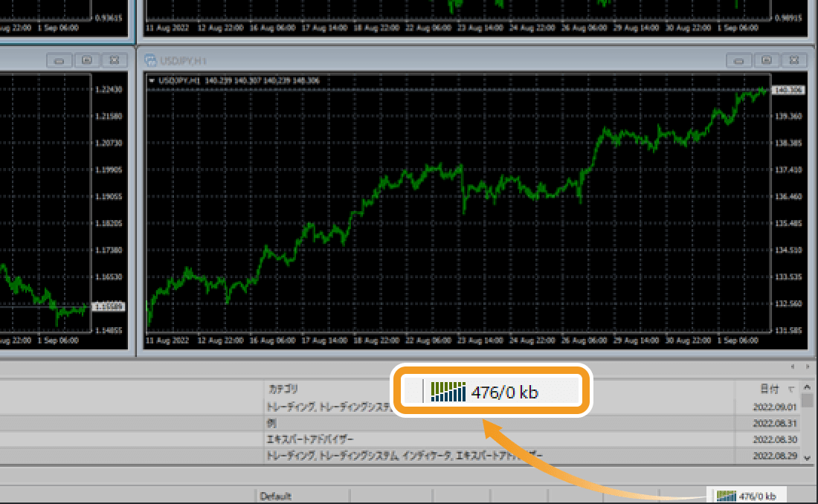Expand the triangle beside USDJPY,H1 chart label

[152, 80]
